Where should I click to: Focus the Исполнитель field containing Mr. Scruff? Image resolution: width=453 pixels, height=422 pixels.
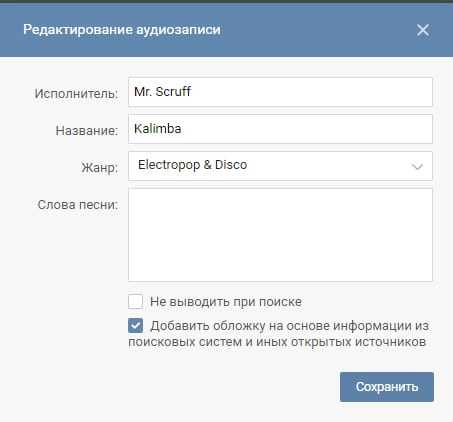tap(280, 92)
